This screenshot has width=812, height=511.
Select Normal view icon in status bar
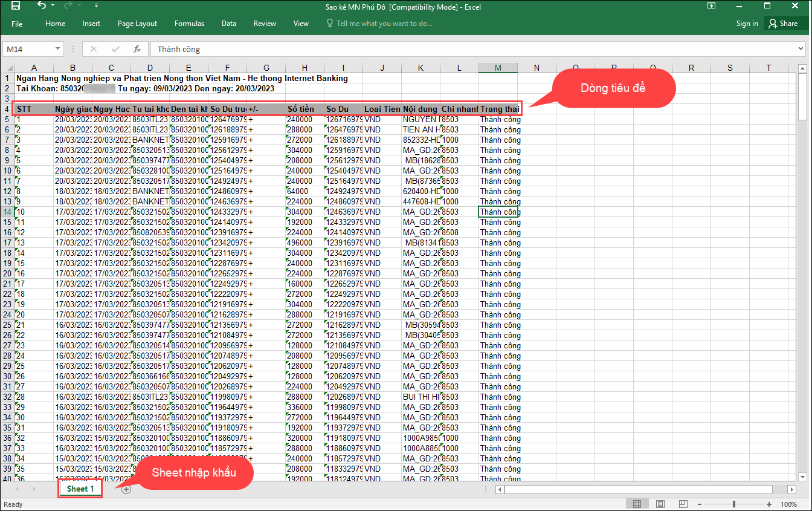637,504
